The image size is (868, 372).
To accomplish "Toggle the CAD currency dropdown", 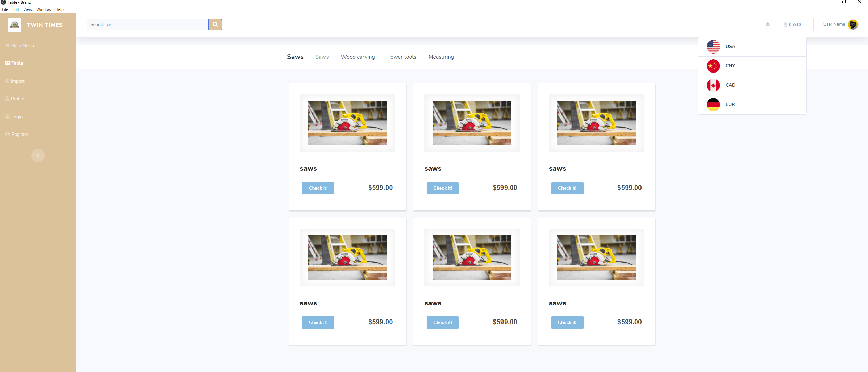I will coord(792,24).
